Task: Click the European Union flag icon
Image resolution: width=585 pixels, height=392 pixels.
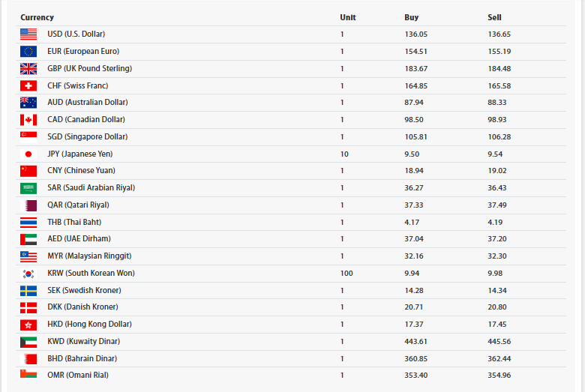Action: pyautogui.click(x=28, y=52)
